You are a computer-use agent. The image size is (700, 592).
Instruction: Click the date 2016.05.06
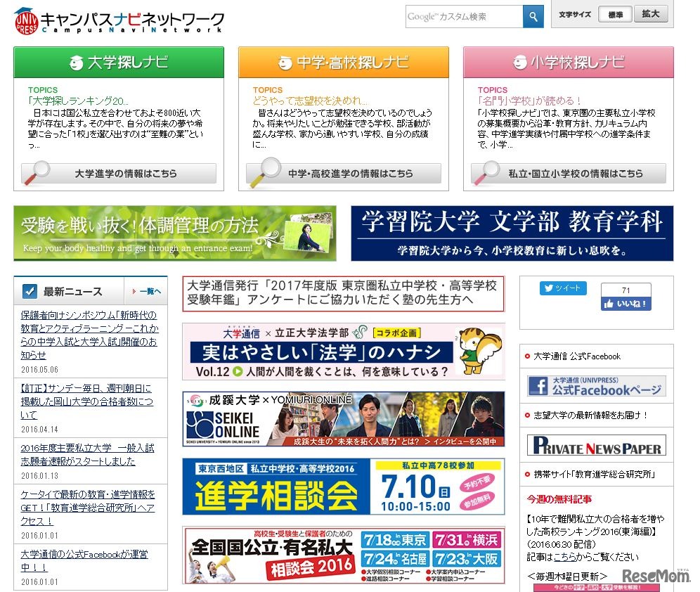(40, 370)
